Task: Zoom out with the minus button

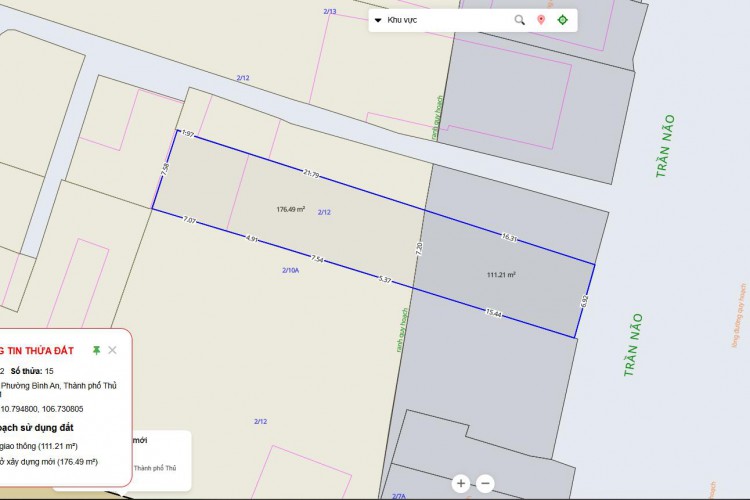Action: (x=485, y=483)
